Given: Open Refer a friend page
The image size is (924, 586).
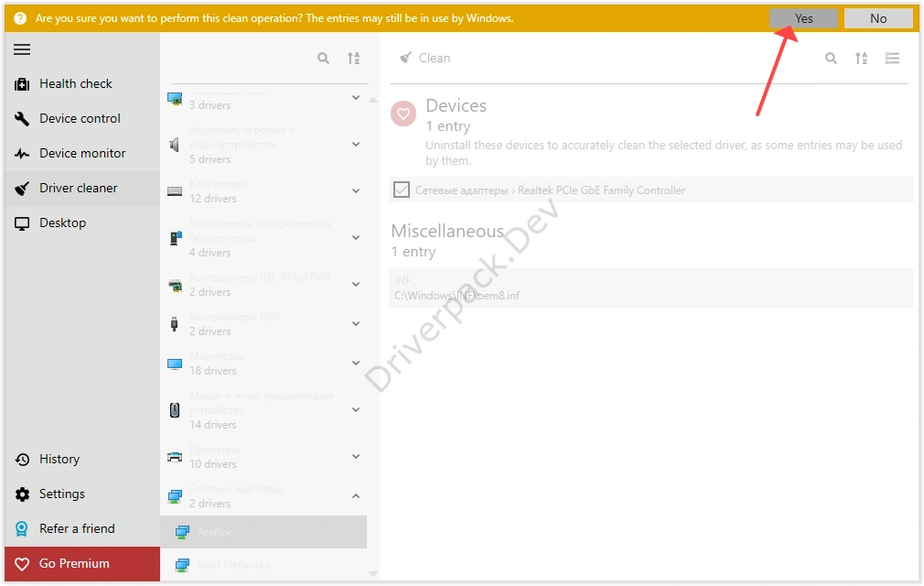Looking at the screenshot, I should (82, 529).
